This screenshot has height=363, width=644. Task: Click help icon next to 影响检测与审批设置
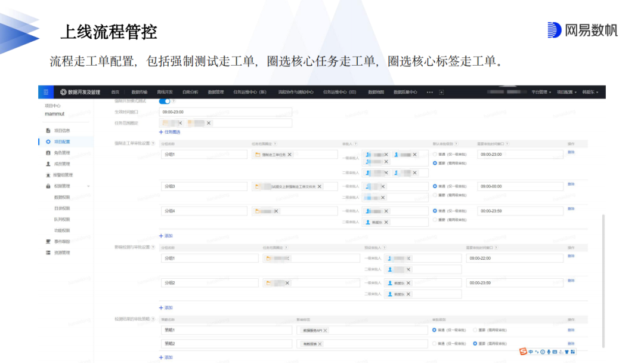153,247
